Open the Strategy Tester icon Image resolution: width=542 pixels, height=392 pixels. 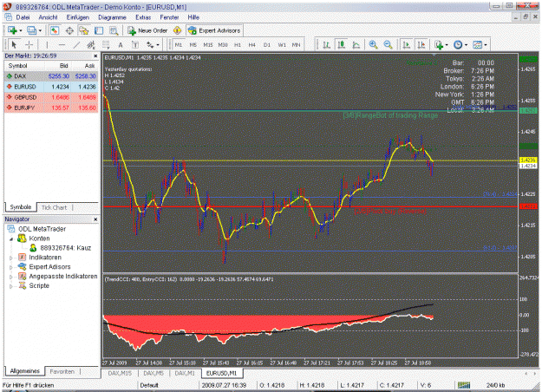point(114,30)
